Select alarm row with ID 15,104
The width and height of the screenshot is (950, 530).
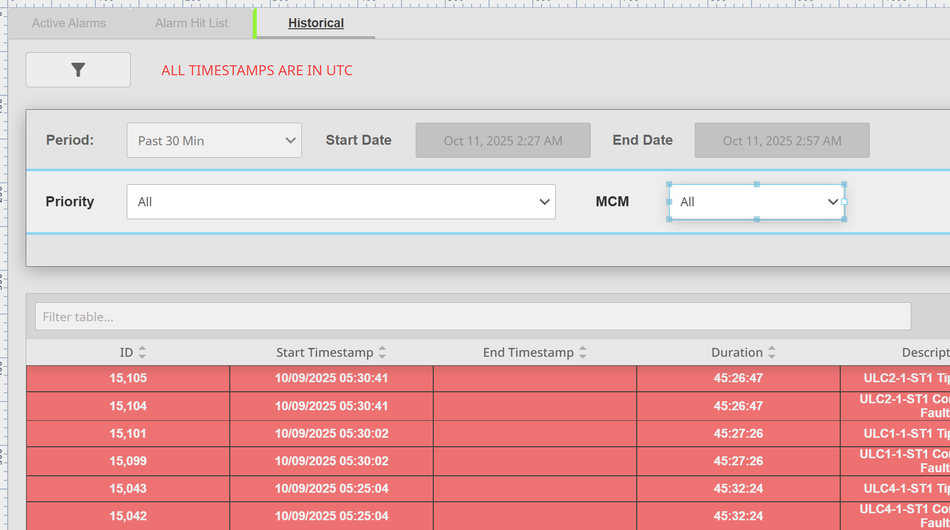tap(128, 406)
